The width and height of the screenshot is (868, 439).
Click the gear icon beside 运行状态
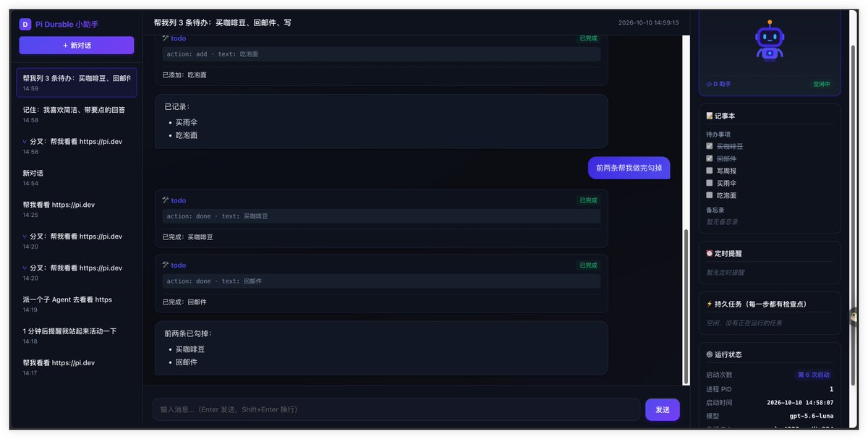point(710,354)
